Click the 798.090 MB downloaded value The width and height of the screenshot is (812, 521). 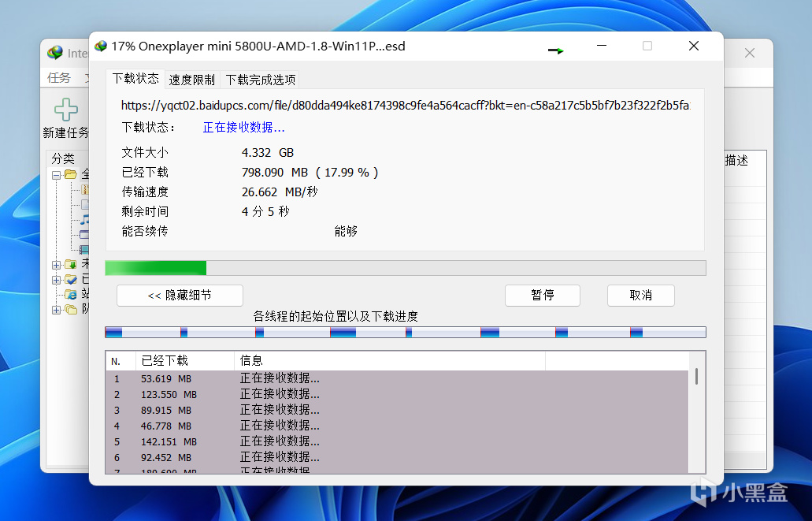point(310,173)
